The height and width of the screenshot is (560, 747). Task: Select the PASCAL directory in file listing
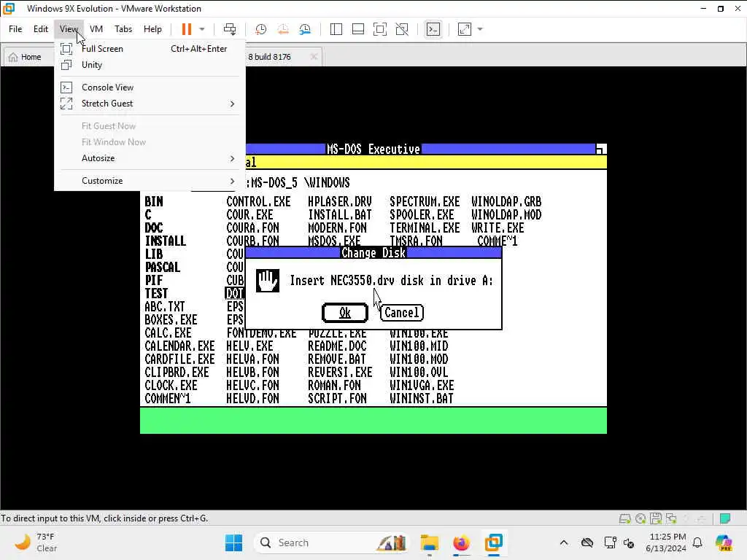pos(163,267)
